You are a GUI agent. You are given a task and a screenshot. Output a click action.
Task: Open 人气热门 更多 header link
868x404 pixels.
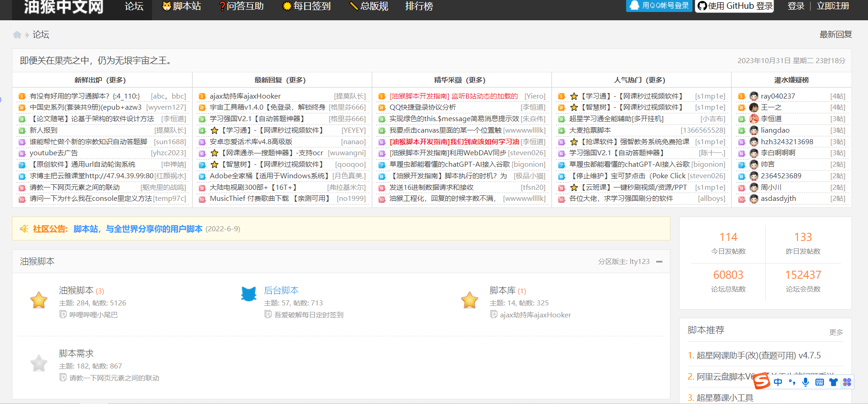pos(655,80)
